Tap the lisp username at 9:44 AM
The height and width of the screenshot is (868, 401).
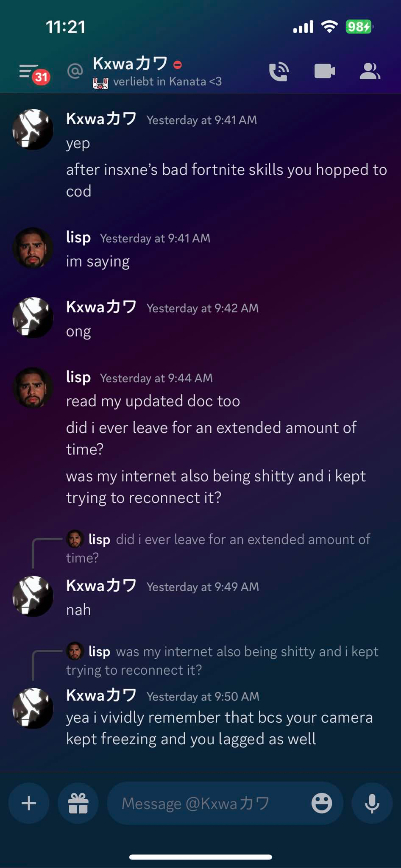78,377
